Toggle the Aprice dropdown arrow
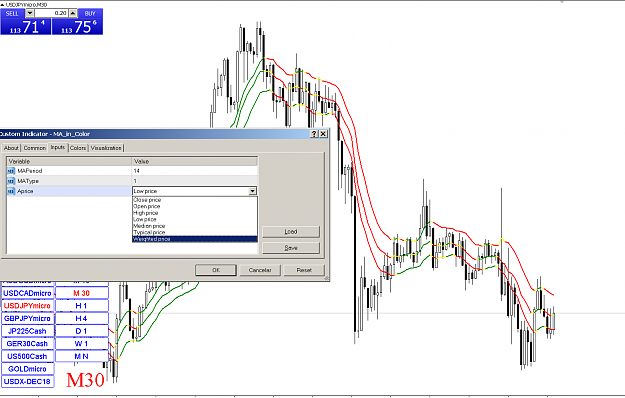Viewport: 625px width, 398px height. tap(252, 191)
